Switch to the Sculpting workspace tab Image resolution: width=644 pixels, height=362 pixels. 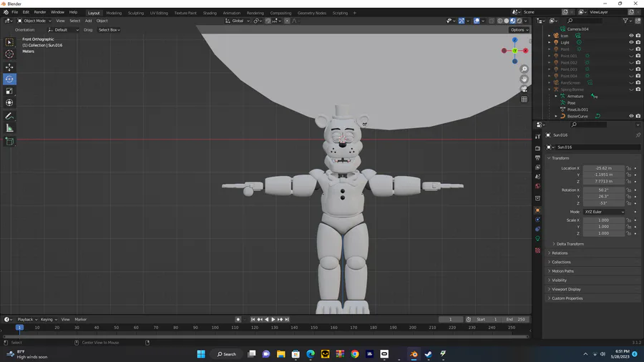pyautogui.click(x=135, y=13)
